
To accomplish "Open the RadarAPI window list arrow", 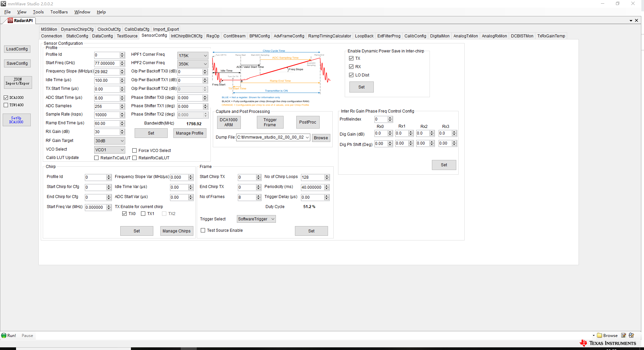I will pos(631,21).
